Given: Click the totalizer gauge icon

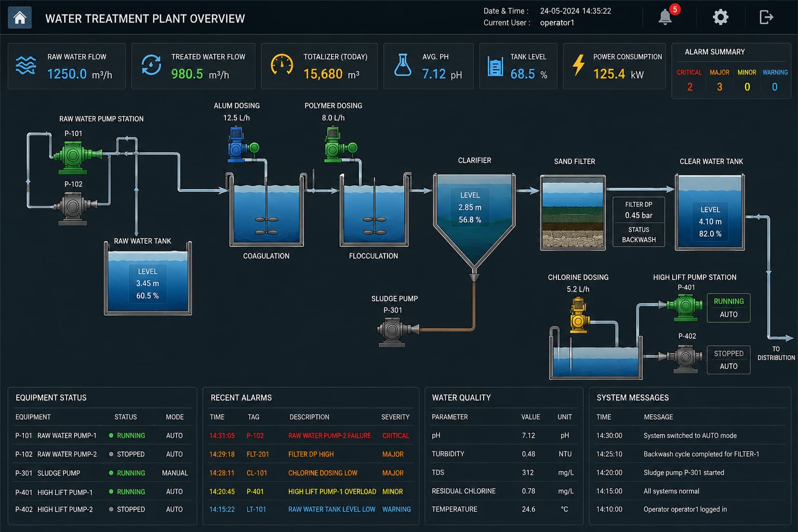Looking at the screenshot, I should [x=282, y=64].
